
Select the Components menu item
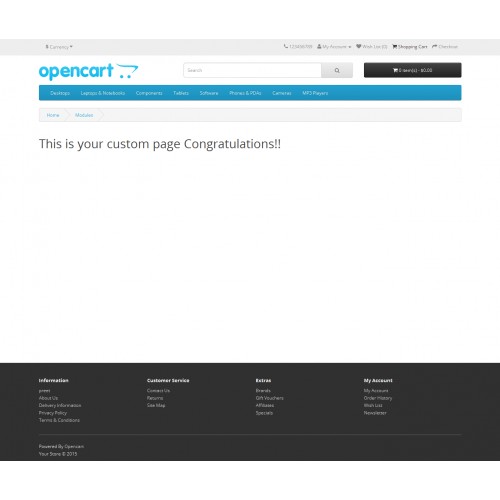point(149,93)
